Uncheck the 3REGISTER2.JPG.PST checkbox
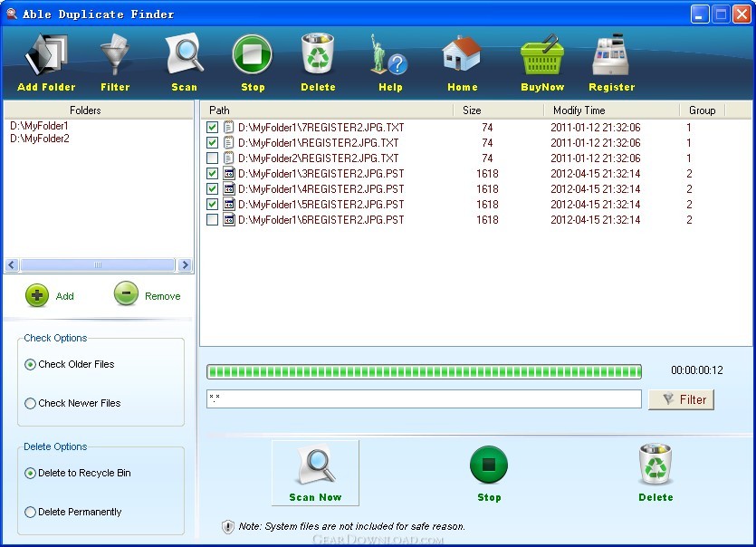 (212, 174)
